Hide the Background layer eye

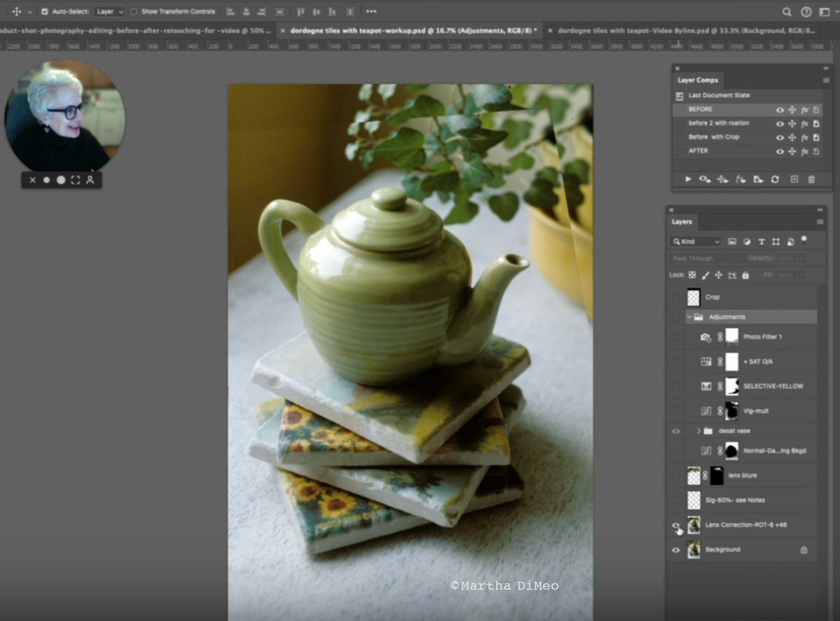click(675, 550)
